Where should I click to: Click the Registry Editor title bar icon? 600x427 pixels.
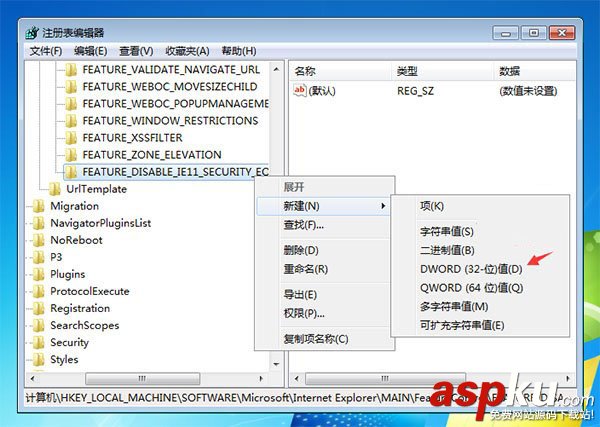(x=32, y=33)
